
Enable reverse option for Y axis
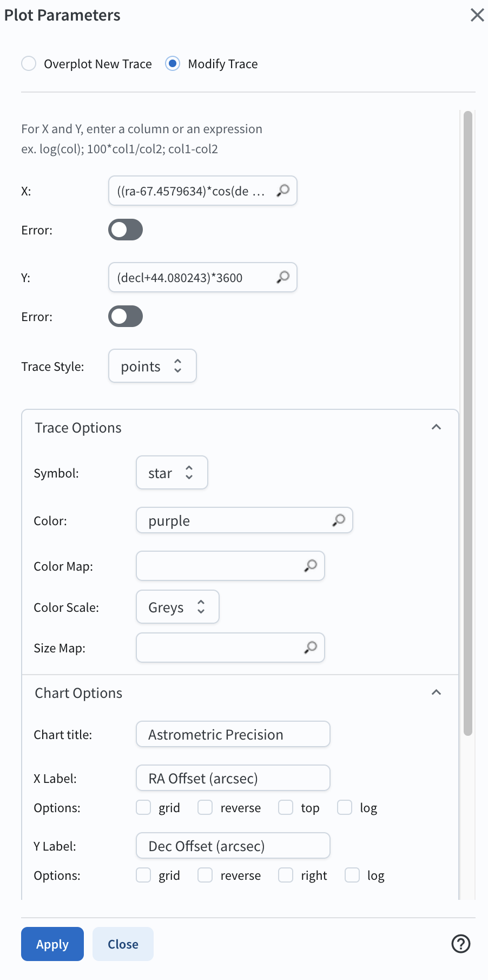[x=205, y=875]
